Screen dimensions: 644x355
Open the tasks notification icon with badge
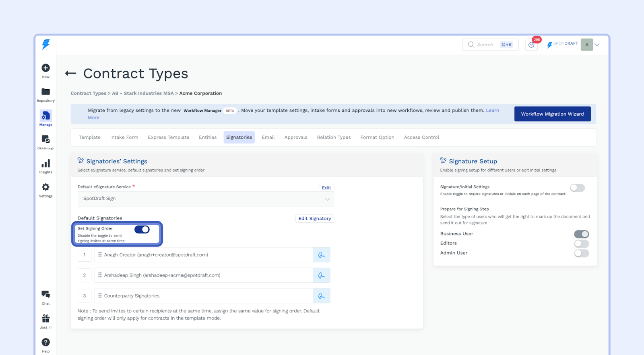click(x=531, y=45)
